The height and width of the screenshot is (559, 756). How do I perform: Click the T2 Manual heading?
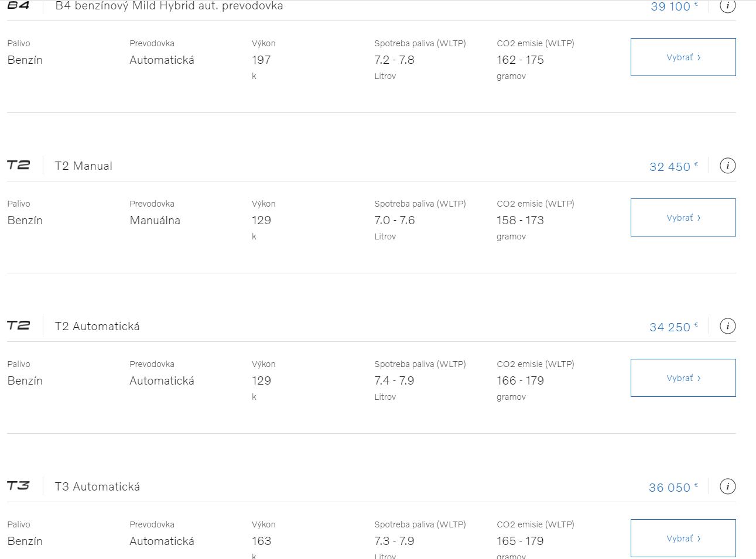(x=84, y=166)
